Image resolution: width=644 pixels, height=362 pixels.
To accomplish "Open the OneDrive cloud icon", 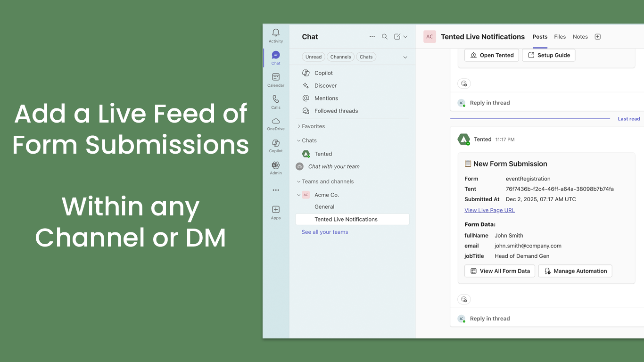I will (276, 124).
